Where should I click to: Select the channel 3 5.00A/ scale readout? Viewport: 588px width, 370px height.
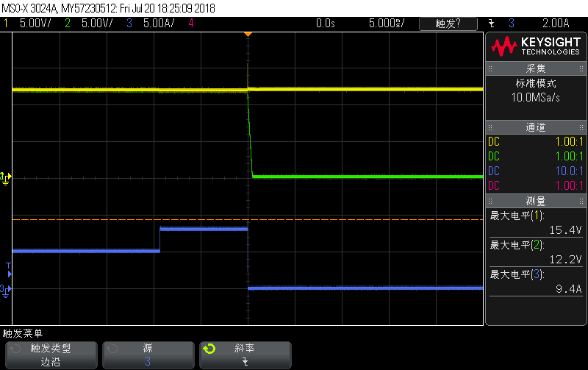click(x=159, y=24)
